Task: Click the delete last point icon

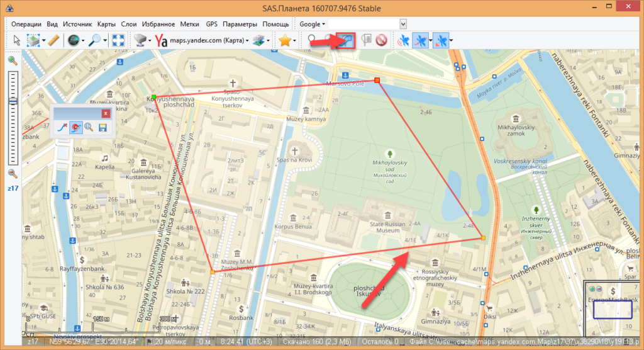Action: pos(61,128)
